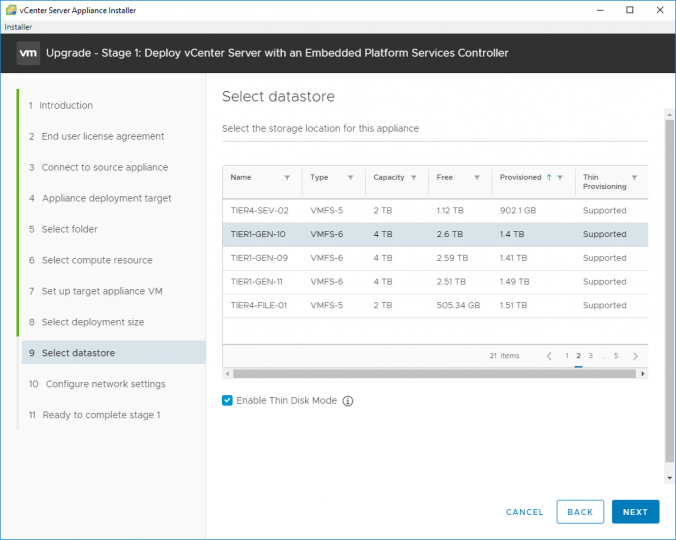676x540 pixels.
Task: Click the BACK button
Action: click(580, 512)
